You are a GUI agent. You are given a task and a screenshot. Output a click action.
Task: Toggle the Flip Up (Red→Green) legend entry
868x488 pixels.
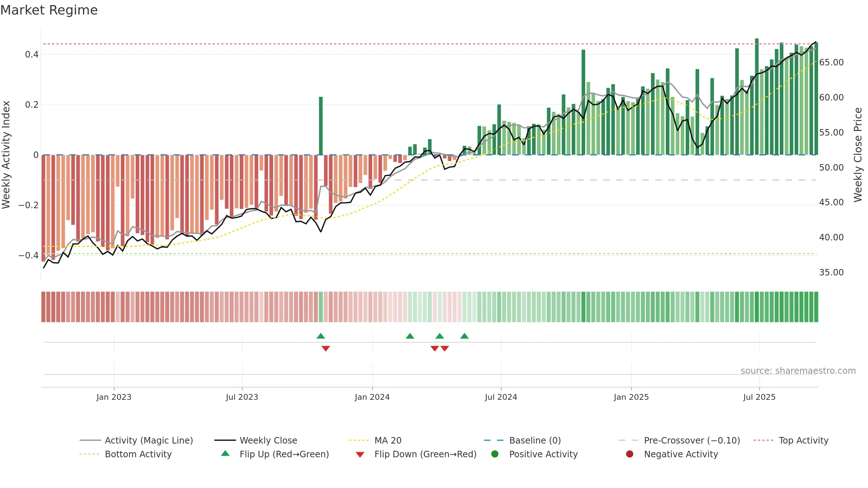pyautogui.click(x=275, y=454)
